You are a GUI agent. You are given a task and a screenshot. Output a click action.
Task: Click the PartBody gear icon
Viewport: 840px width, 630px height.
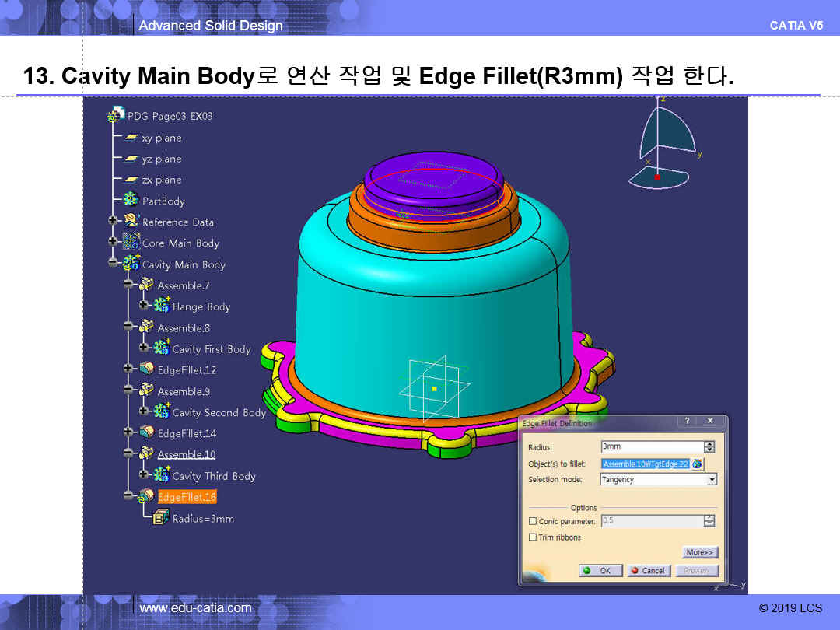point(131,201)
